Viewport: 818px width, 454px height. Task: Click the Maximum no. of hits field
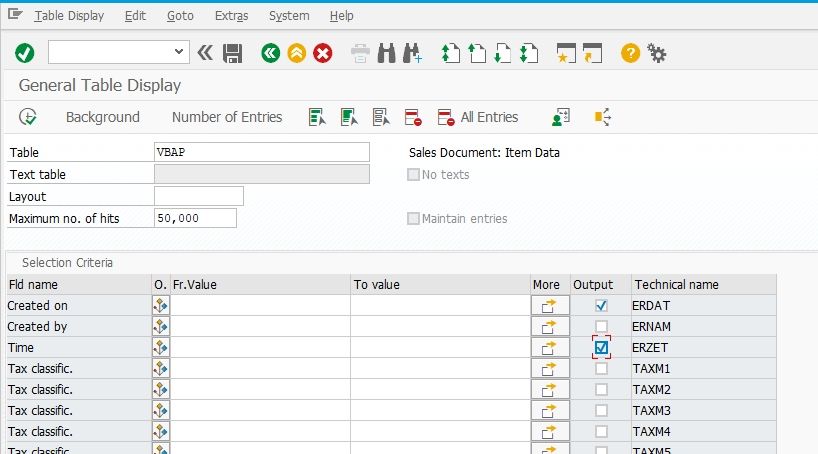tap(195, 218)
